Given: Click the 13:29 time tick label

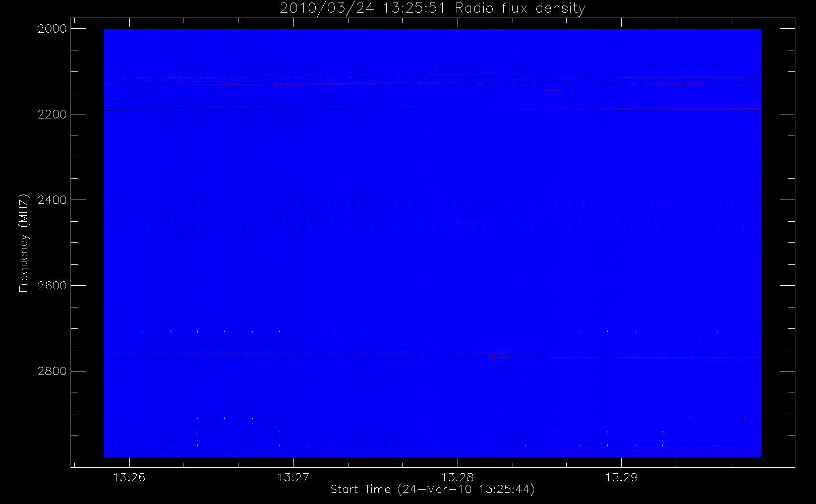Looking at the screenshot, I should coord(621,477).
